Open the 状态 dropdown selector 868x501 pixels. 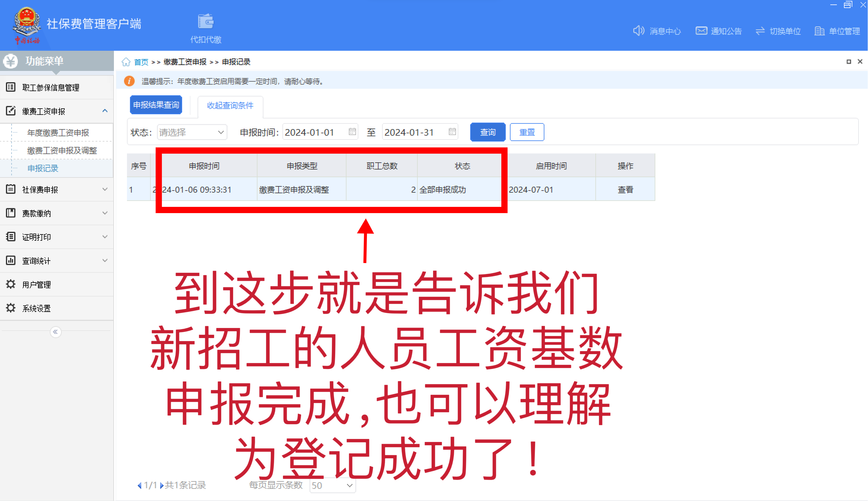click(x=192, y=132)
